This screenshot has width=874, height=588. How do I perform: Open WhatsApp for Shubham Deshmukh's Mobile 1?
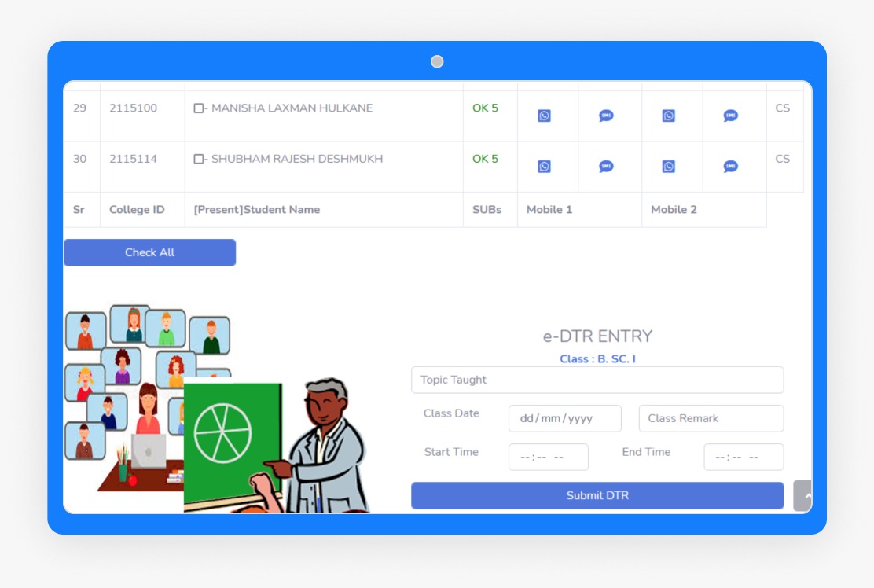(544, 167)
